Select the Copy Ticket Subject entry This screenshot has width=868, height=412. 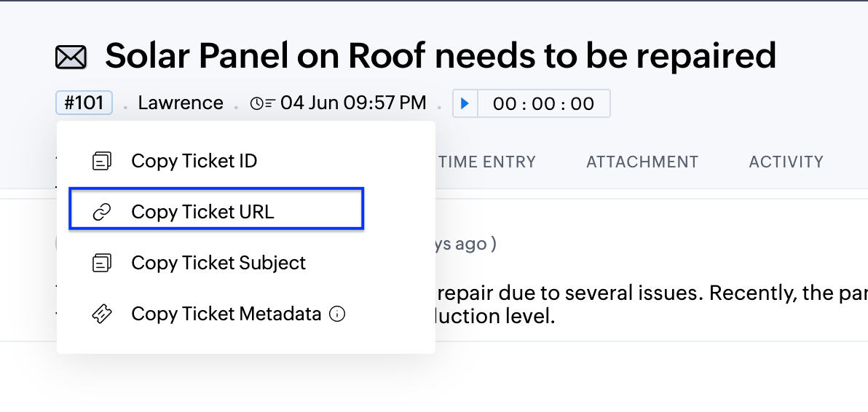(x=218, y=263)
